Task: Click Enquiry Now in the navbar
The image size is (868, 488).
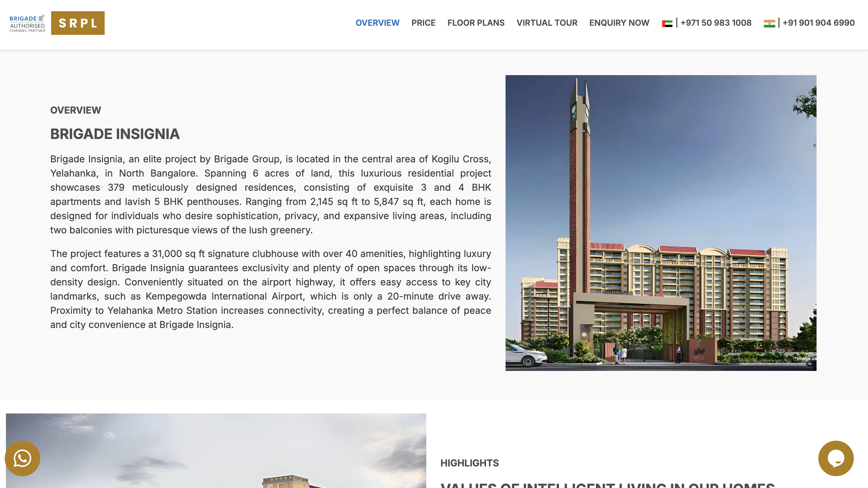Action: 619,23
